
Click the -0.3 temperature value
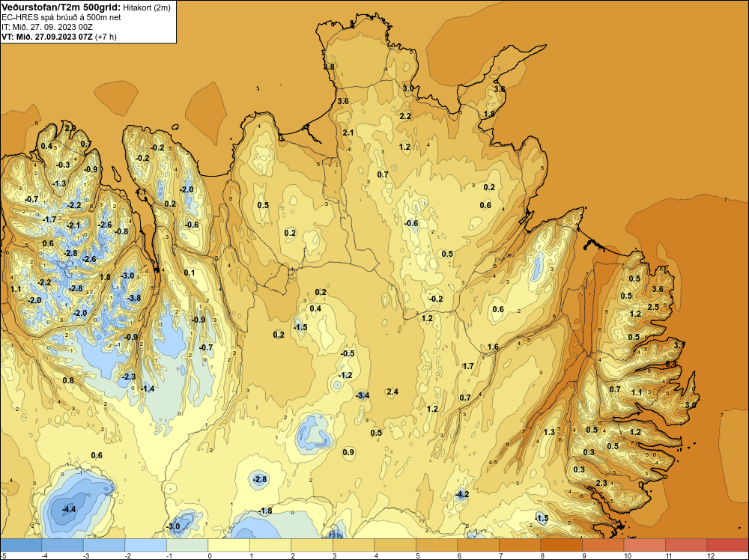tap(63, 165)
